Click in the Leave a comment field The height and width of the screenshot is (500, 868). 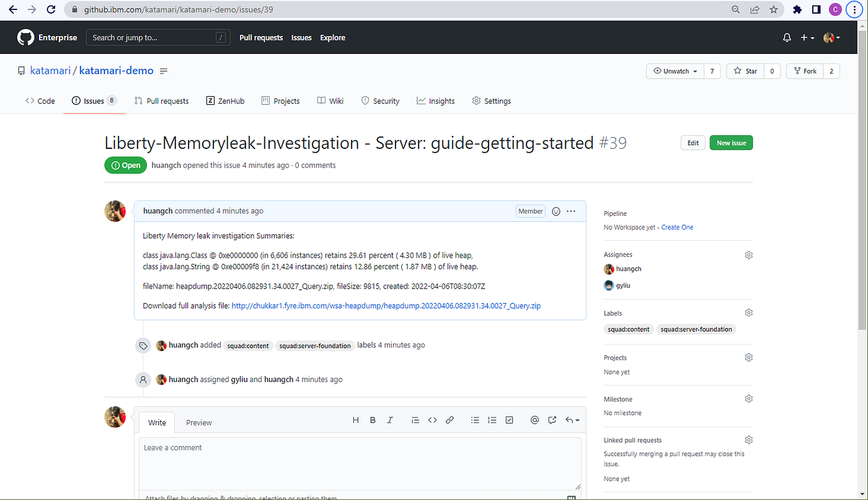click(x=360, y=464)
